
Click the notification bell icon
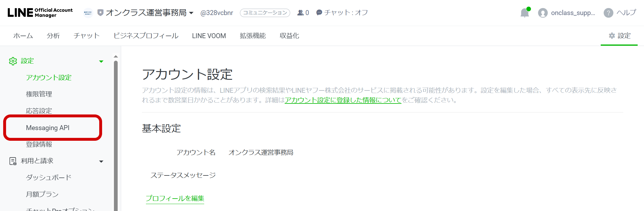click(525, 13)
